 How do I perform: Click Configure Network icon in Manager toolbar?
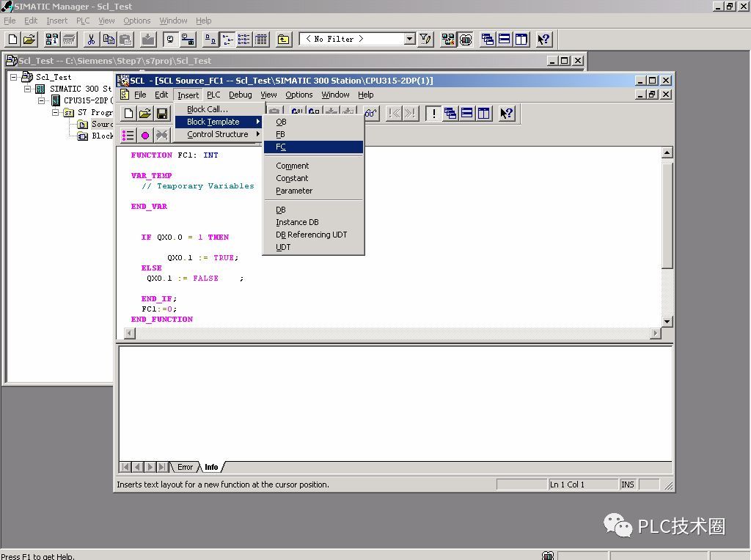448,40
